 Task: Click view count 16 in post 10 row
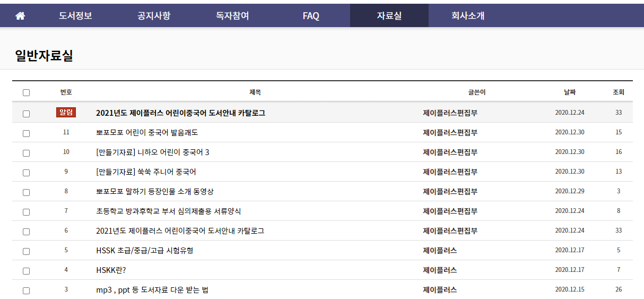tap(619, 152)
